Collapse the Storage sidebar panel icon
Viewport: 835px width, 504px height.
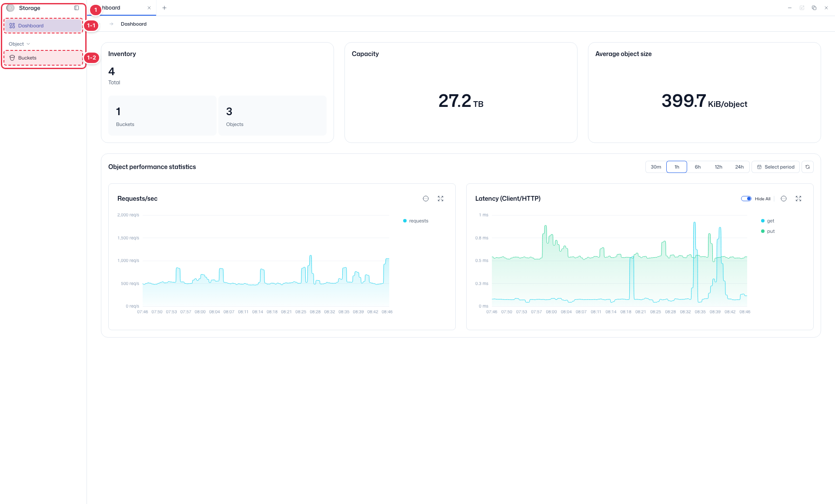point(77,8)
